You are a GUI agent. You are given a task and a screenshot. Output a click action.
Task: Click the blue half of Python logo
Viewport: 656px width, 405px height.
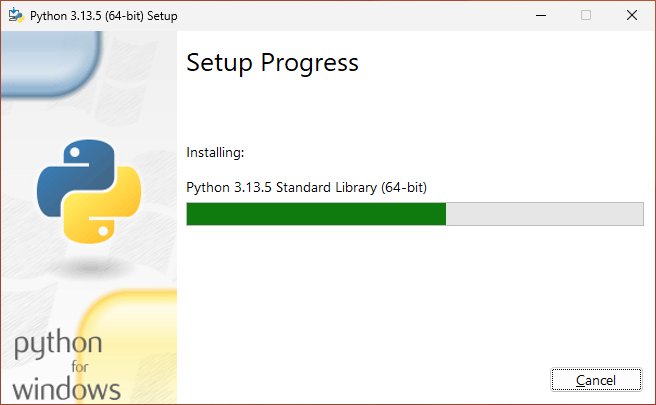(x=73, y=176)
